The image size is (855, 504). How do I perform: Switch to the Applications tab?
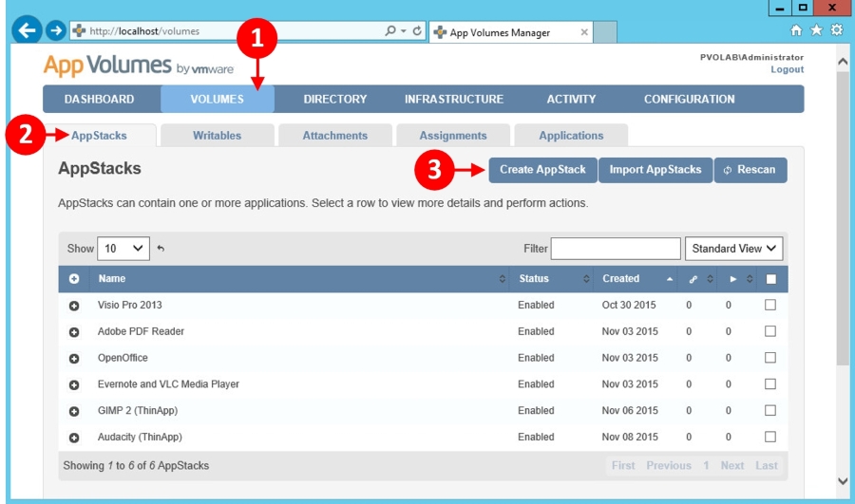coord(571,136)
